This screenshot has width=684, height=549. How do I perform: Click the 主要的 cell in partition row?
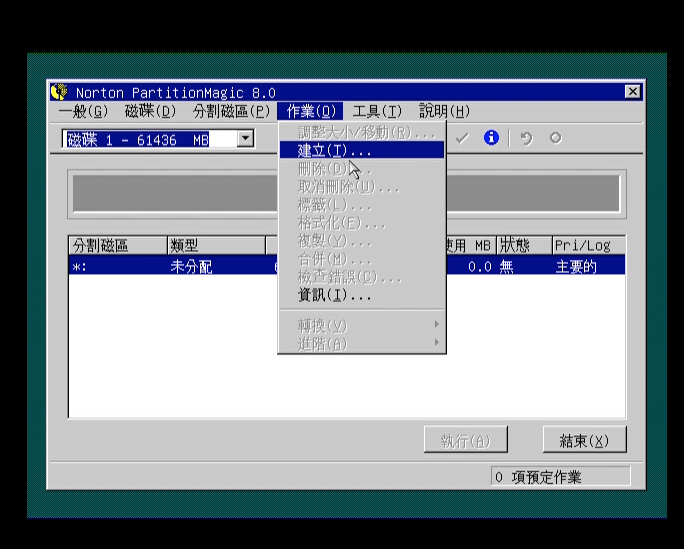[576, 266]
